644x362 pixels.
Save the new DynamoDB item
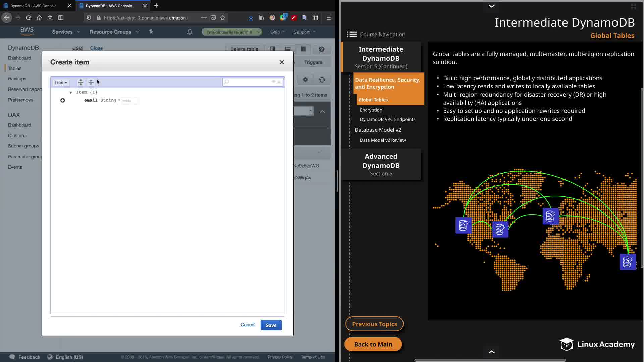[x=271, y=325]
